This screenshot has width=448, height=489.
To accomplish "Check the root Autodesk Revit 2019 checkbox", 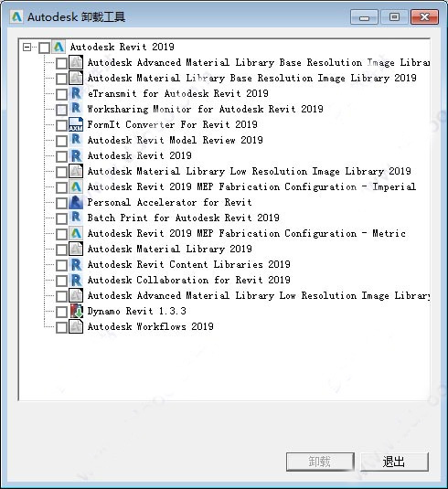I will pyautogui.click(x=44, y=48).
